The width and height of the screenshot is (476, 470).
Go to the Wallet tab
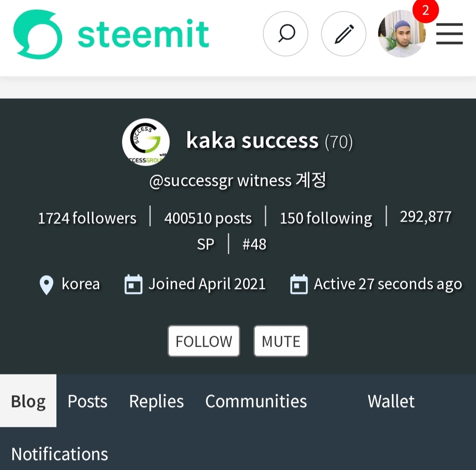coord(391,401)
